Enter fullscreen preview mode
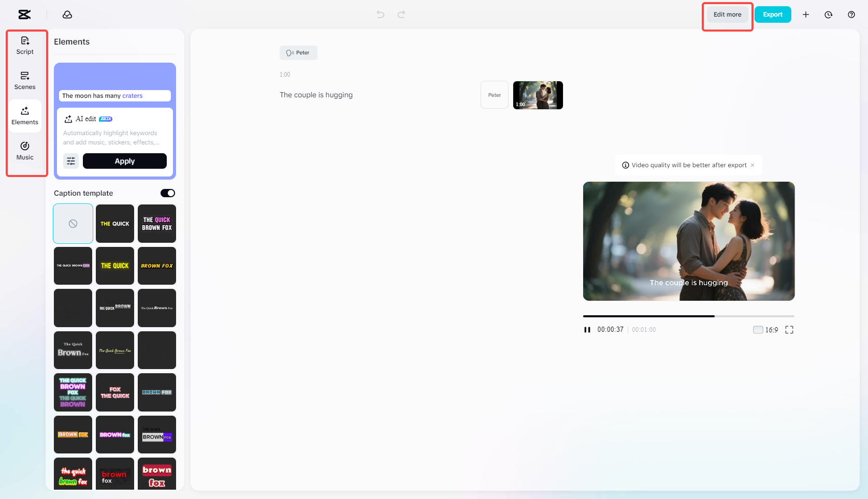Viewport: 868px width, 499px height. click(789, 330)
